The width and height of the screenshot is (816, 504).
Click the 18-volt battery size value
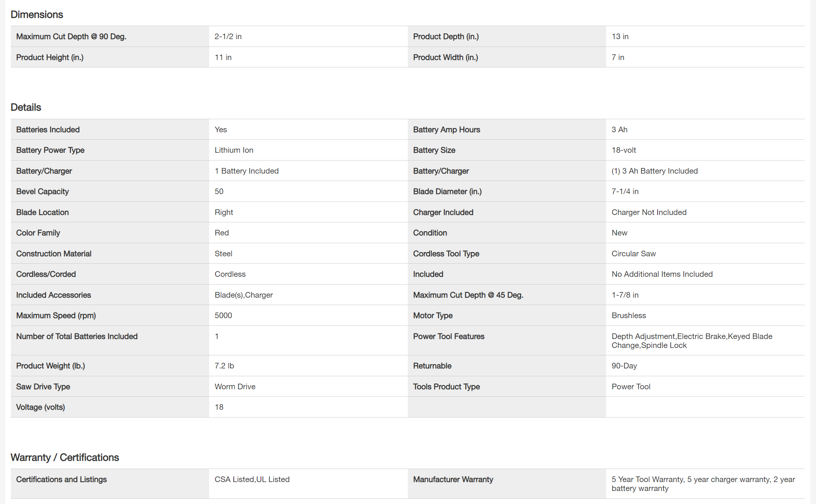pyautogui.click(x=623, y=150)
